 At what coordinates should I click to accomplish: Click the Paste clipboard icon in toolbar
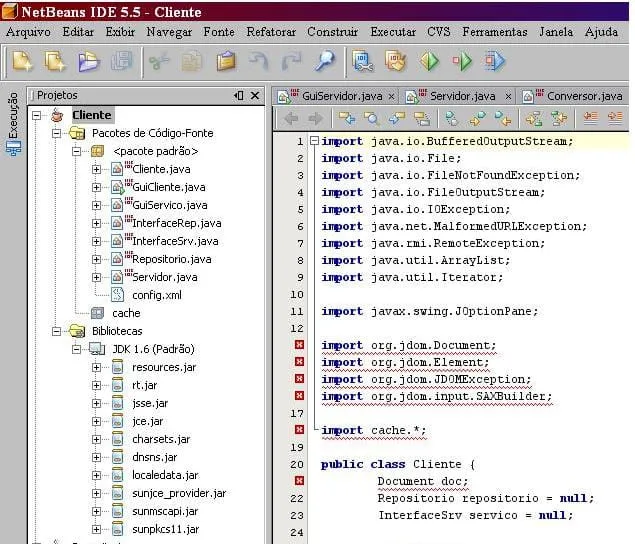coord(227,62)
